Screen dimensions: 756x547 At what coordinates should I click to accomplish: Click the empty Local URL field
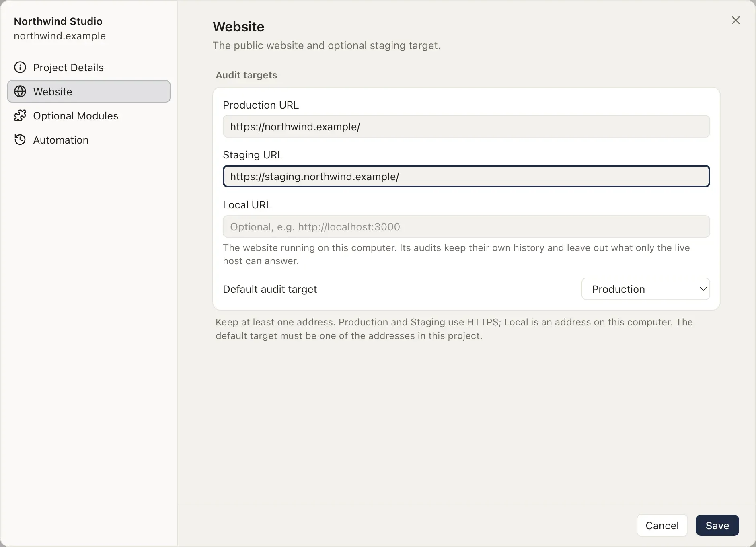[x=466, y=226]
